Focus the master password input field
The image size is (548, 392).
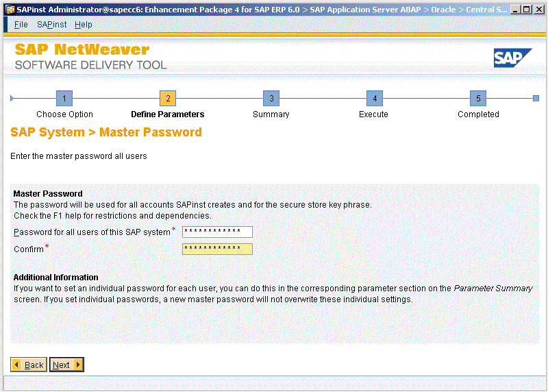click(217, 232)
